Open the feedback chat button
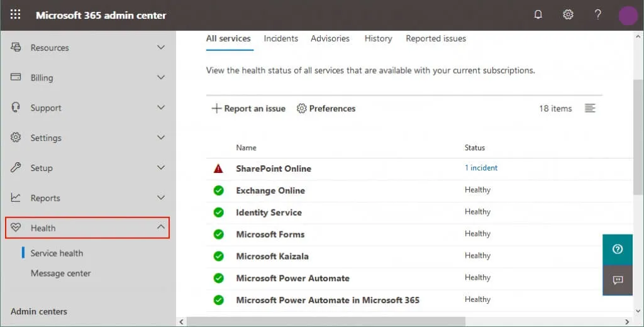Screen dimensions: 644x327 click(x=617, y=280)
